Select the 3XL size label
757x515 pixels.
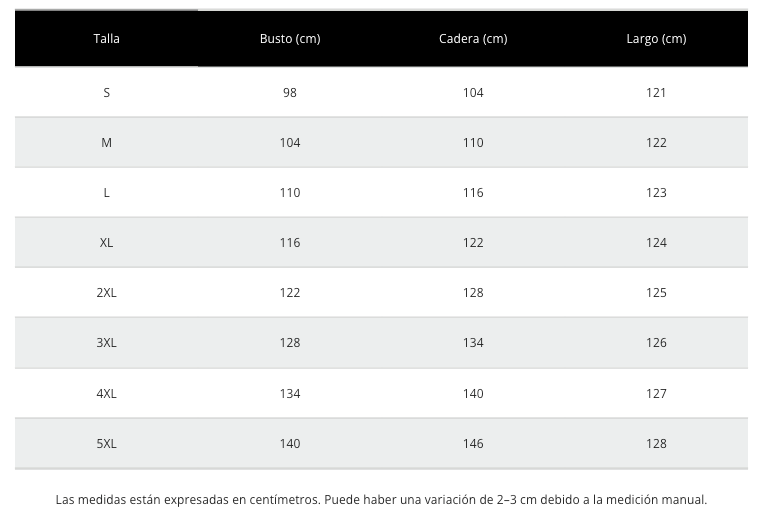106,343
